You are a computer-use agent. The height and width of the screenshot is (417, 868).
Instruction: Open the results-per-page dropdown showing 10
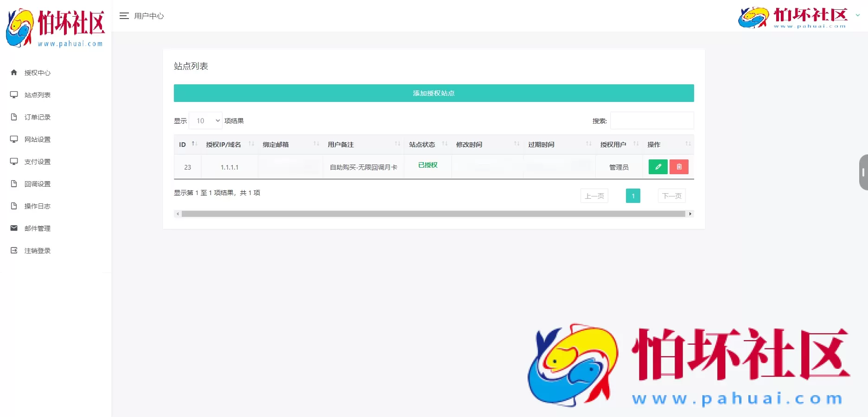click(x=205, y=120)
